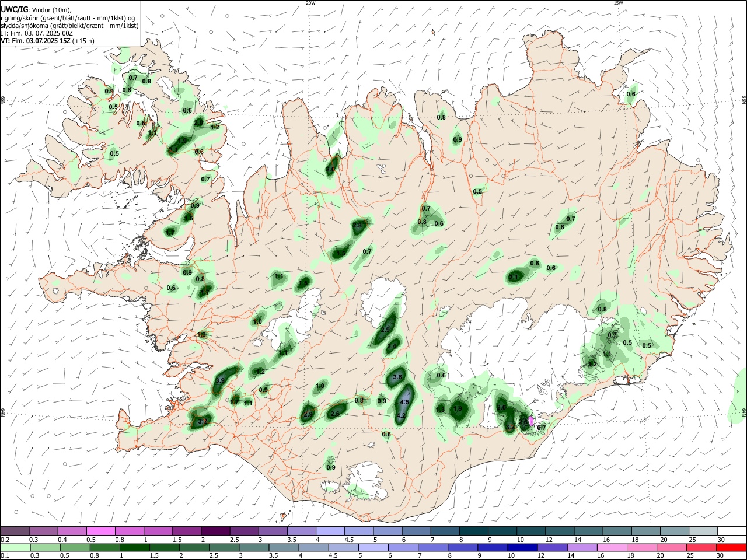The width and height of the screenshot is (747, 560).
Task: Click the UWC/IG title text
Action: pyautogui.click(x=14, y=9)
